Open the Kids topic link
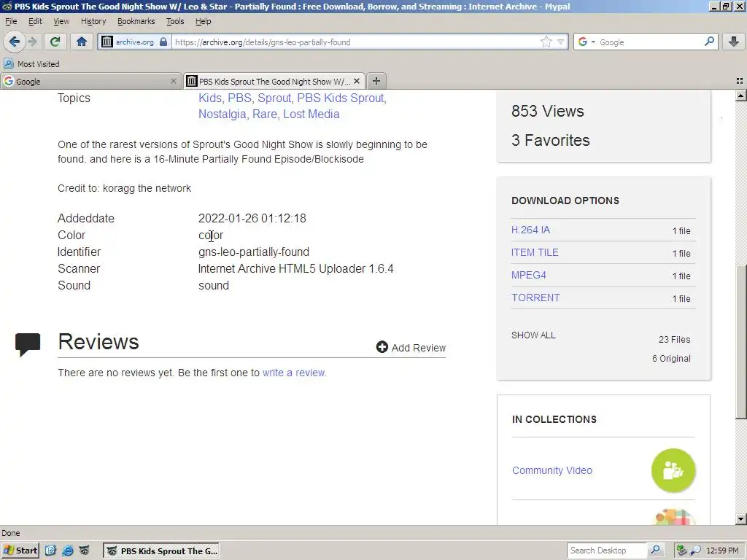 pyautogui.click(x=210, y=98)
